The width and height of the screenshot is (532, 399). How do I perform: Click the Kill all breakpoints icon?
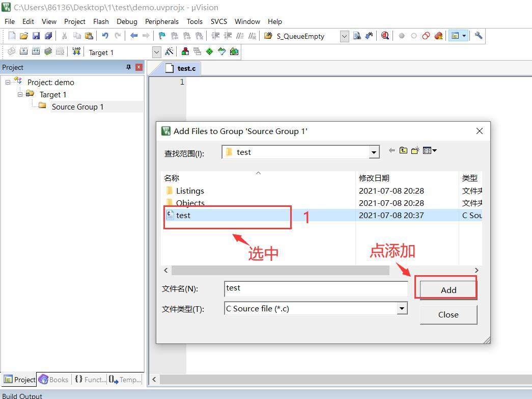coord(438,36)
